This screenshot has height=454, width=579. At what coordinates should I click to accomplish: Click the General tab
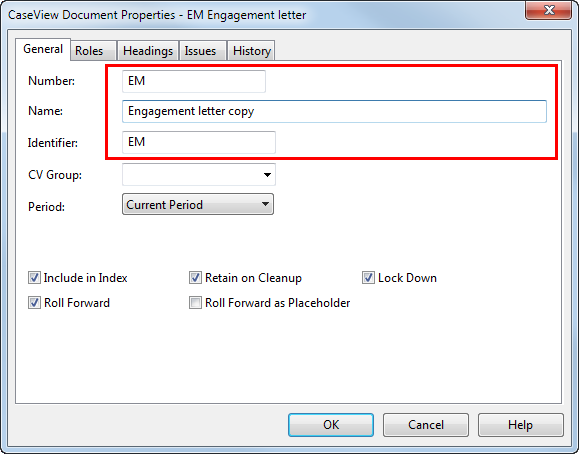tap(43, 49)
